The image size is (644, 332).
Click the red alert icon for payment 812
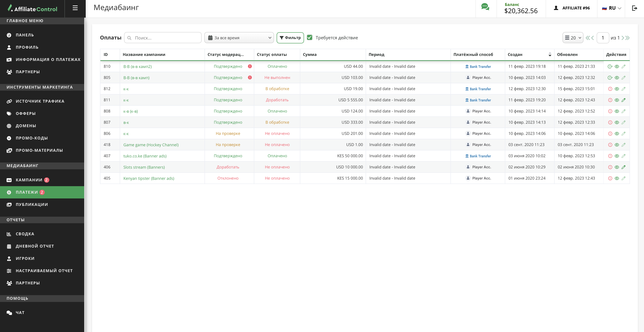click(610, 89)
